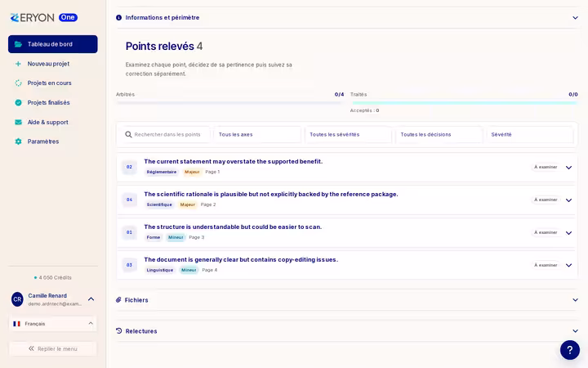Expand point 04 scientific rationale chevron
The width and height of the screenshot is (588, 368).
pos(569,200)
